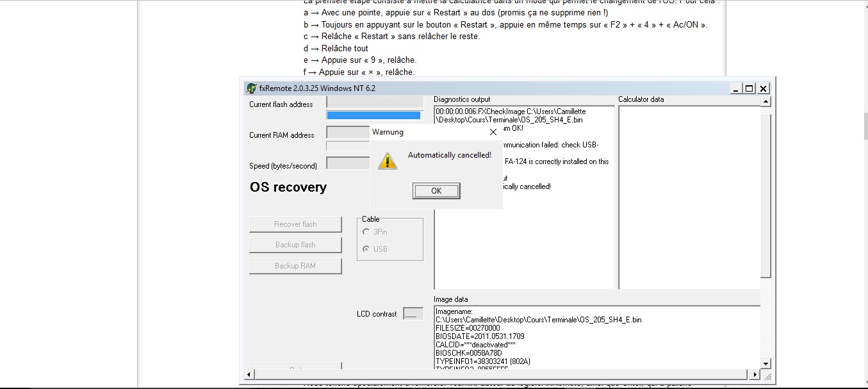Click the fxRemote window resize grip
This screenshot has width=868, height=389.
click(767, 376)
